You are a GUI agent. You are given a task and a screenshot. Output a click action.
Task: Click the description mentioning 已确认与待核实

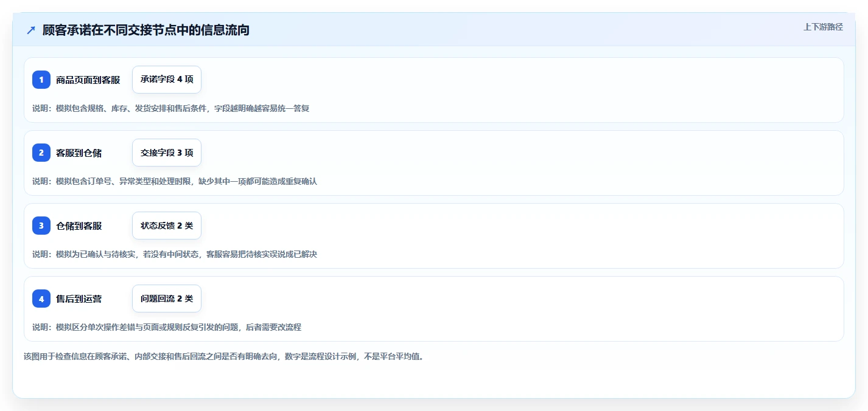coord(175,254)
